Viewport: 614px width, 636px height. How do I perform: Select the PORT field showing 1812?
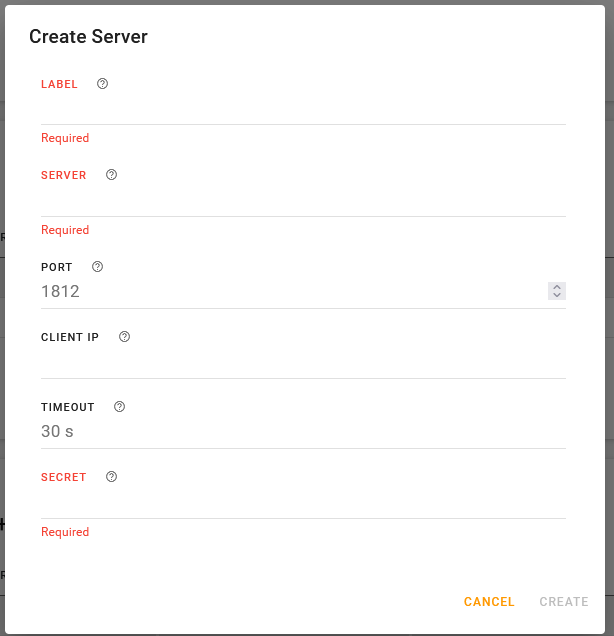click(290, 292)
